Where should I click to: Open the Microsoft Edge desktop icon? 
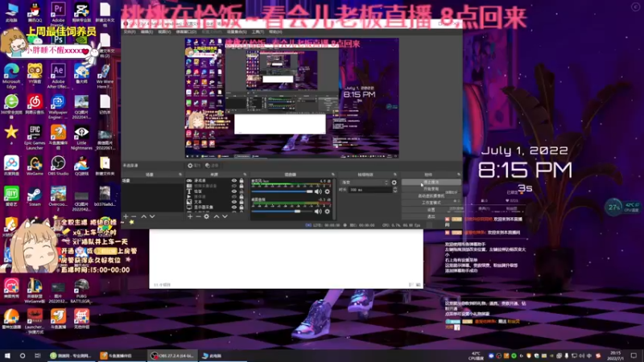point(11,76)
